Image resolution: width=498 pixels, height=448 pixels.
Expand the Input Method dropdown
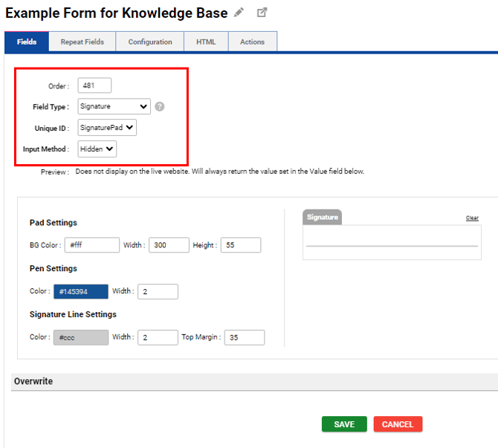[97, 149]
